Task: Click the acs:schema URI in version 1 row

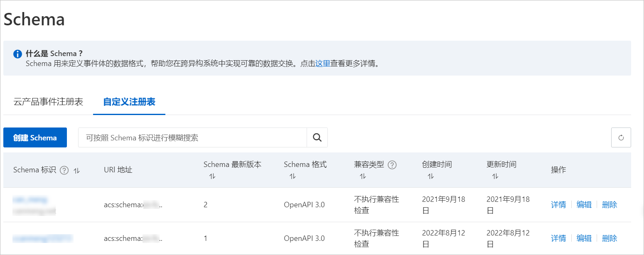Action: (133, 238)
